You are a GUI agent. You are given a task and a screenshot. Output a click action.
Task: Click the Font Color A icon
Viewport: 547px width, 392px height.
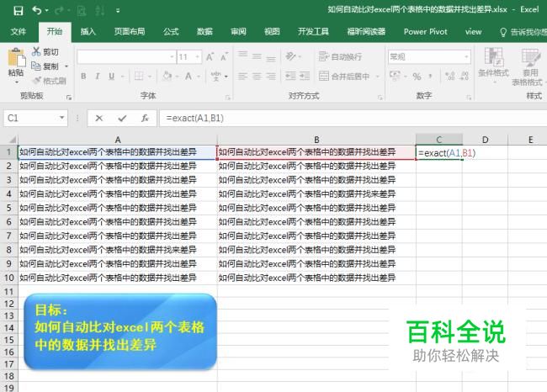point(189,76)
